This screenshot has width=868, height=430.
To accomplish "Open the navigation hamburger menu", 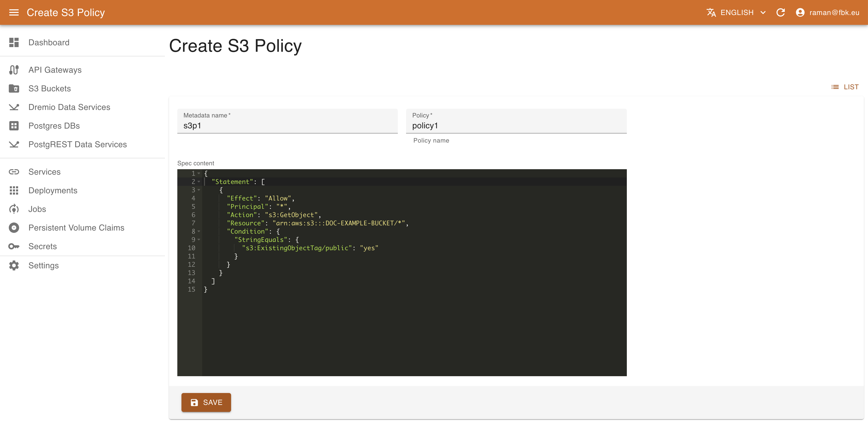I will click(x=14, y=12).
